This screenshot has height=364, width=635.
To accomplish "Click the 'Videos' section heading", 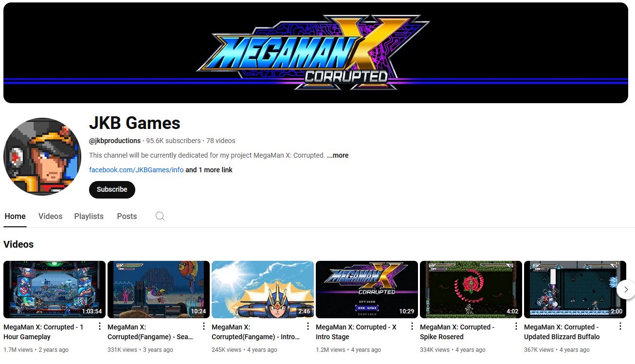I will [18, 244].
